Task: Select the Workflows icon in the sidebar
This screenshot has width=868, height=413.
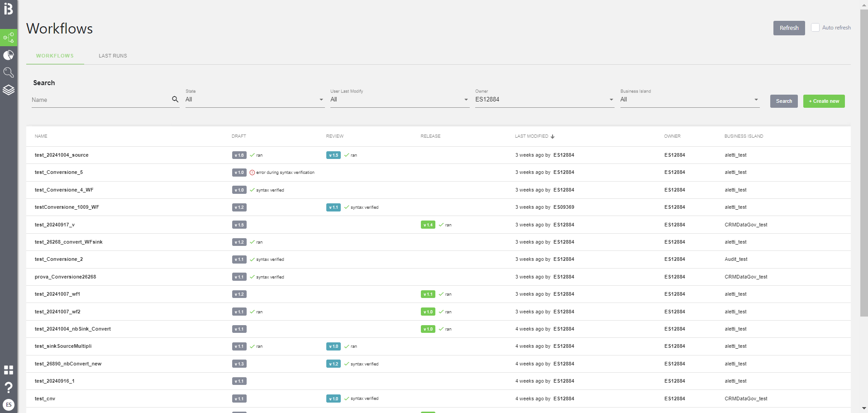Action: (9, 38)
